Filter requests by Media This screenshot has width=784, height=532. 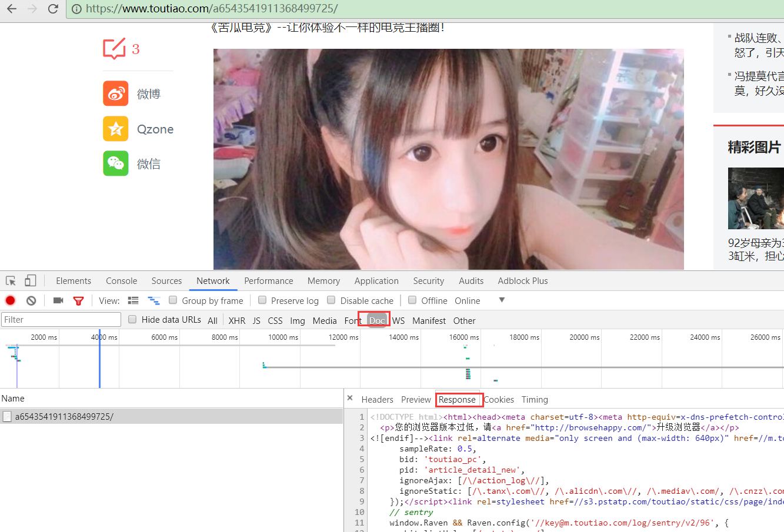[x=325, y=320]
